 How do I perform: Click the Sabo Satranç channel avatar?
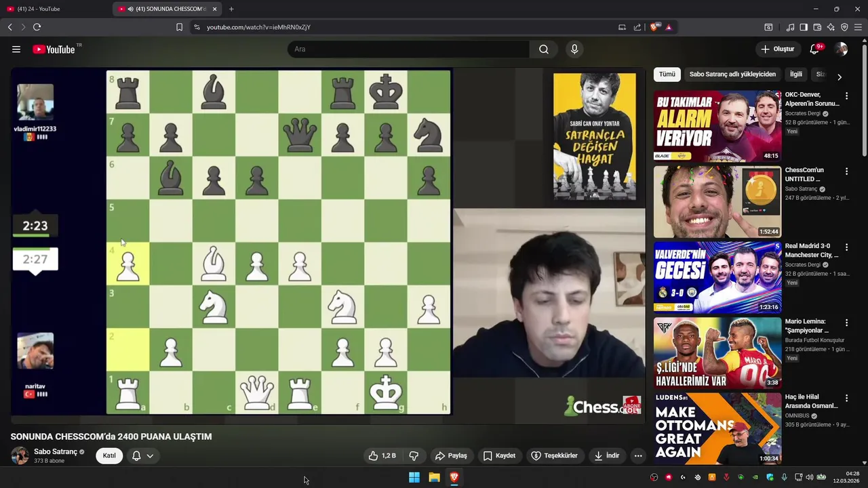(20, 456)
